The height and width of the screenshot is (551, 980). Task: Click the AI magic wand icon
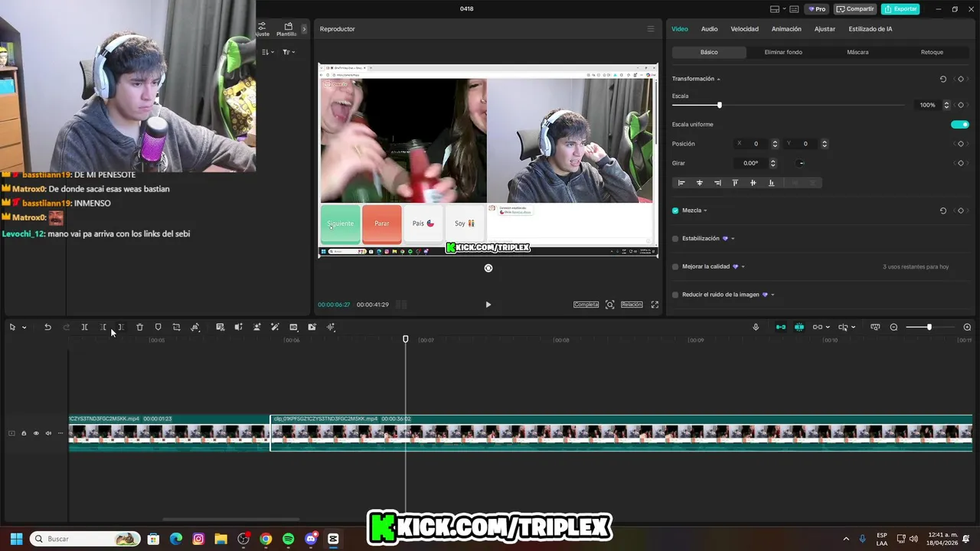[275, 327]
